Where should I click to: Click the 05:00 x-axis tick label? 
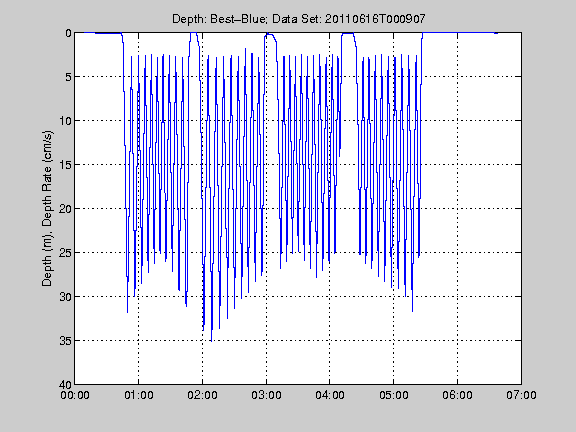coord(394,395)
